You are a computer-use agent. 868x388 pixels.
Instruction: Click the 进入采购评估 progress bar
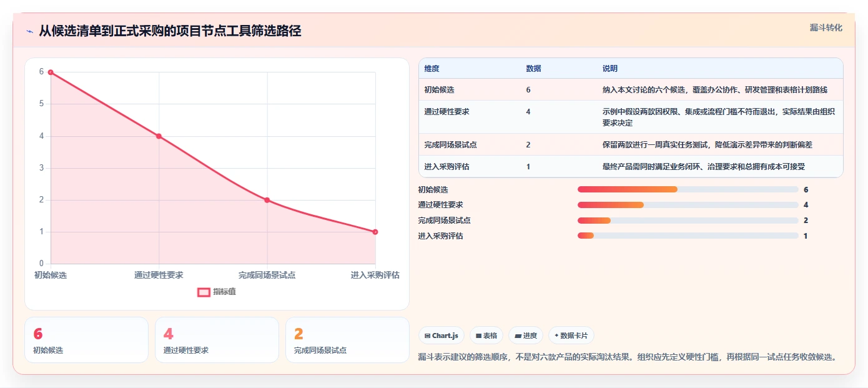click(x=688, y=236)
